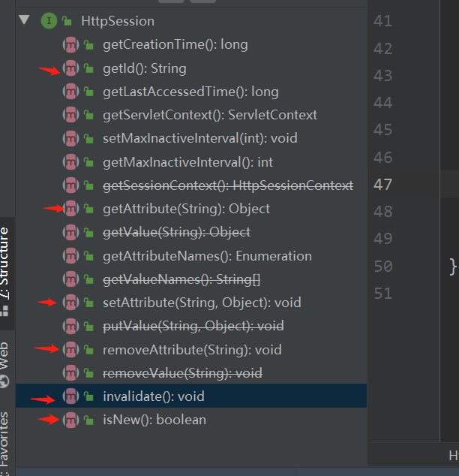Click method icon for setMaxInactiveInterval(int)

(x=70, y=138)
